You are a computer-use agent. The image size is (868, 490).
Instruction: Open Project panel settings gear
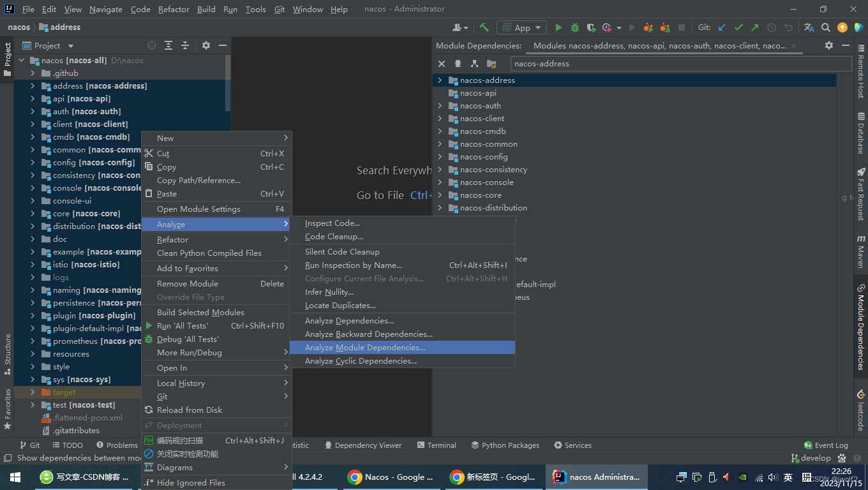pyautogui.click(x=206, y=45)
